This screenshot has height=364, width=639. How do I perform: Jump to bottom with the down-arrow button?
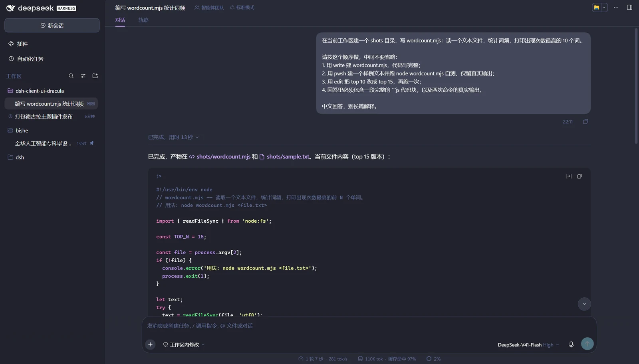[x=584, y=304]
